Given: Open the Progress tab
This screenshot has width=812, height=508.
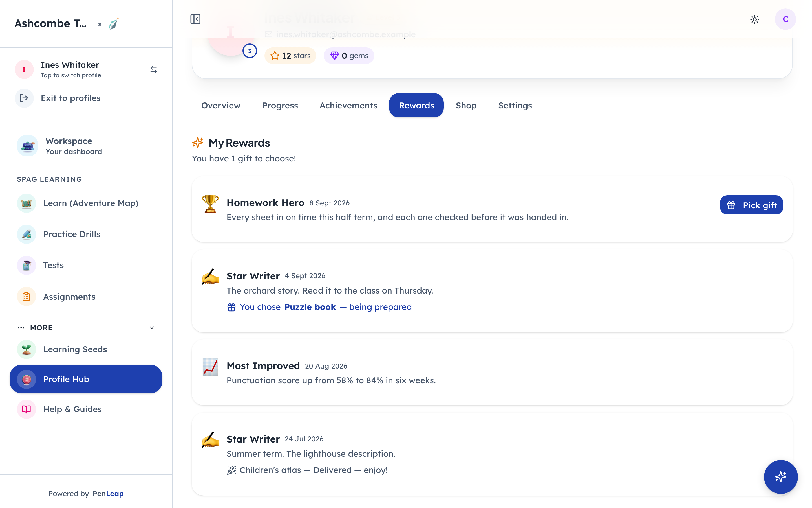Looking at the screenshot, I should (280, 105).
